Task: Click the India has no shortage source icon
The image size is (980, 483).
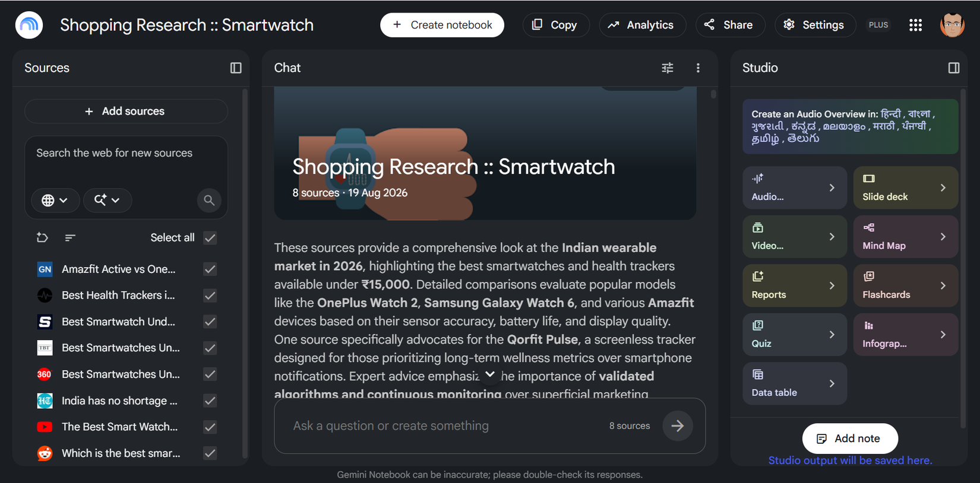Action: 45,401
